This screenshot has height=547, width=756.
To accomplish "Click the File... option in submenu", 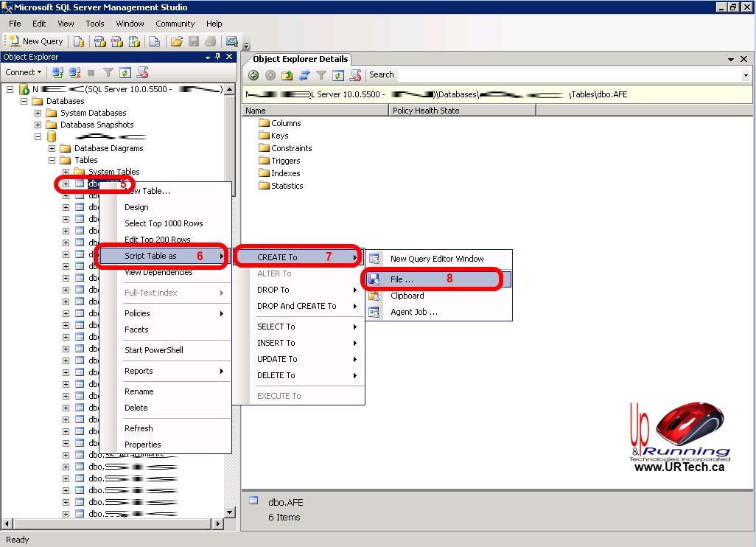I will click(402, 279).
